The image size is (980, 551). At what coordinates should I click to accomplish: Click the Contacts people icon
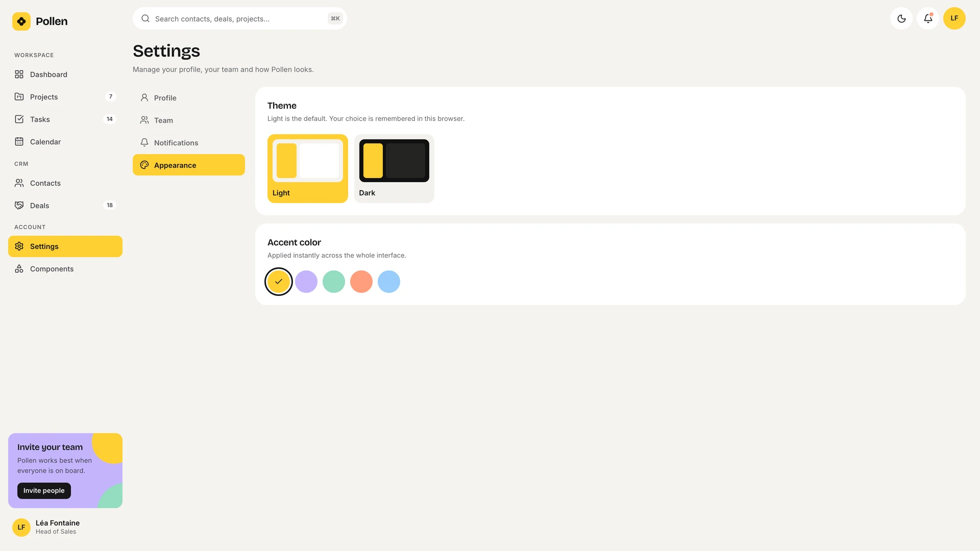coord(19,183)
